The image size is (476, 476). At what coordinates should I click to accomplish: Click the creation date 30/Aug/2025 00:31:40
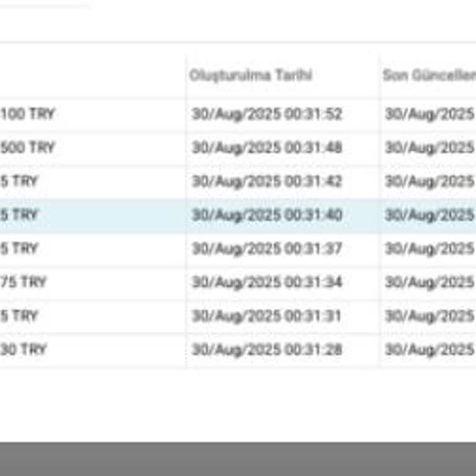(x=267, y=216)
